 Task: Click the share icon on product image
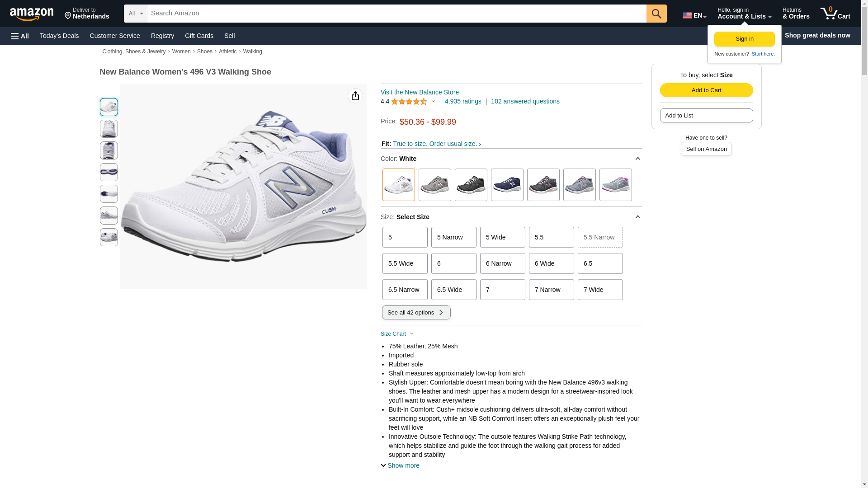click(x=355, y=96)
